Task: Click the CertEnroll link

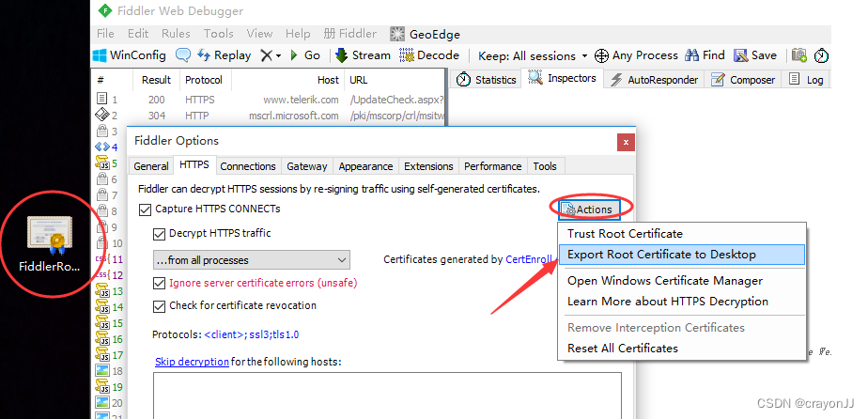Action: [x=529, y=259]
